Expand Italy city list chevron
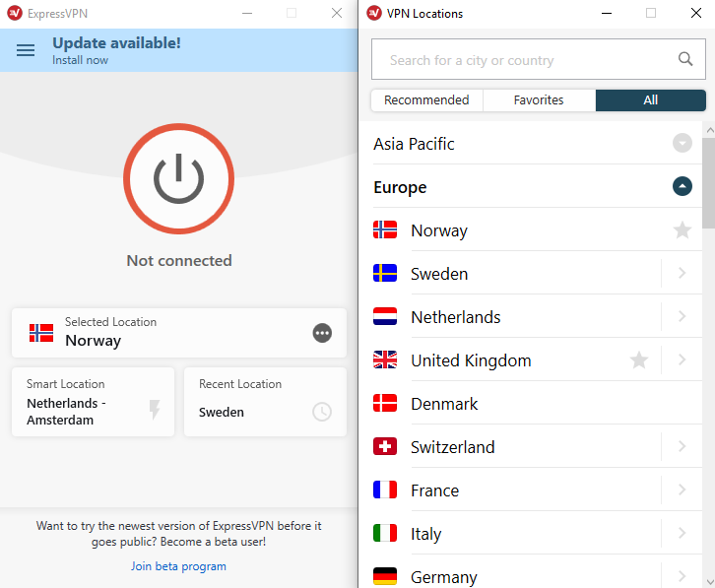This screenshot has height=588, width=715. click(682, 533)
